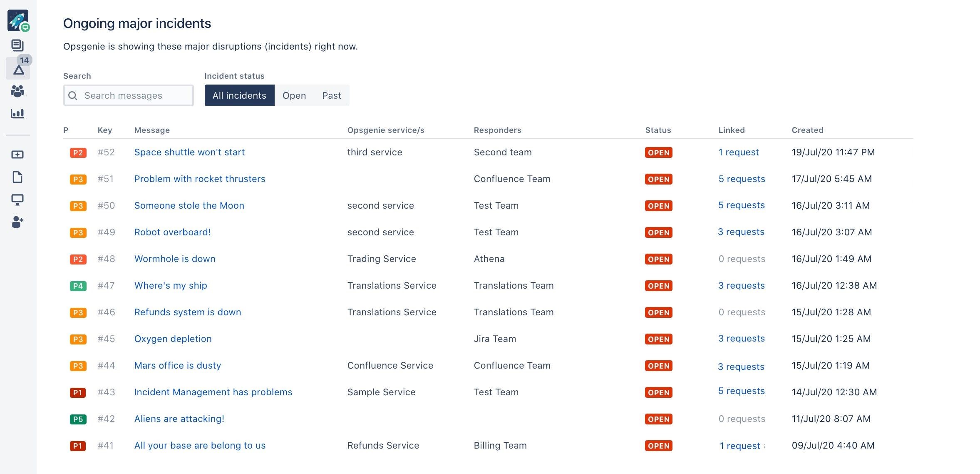This screenshot has width=980, height=474.
Task: Open the Customers people icon
Action: coord(17,91)
